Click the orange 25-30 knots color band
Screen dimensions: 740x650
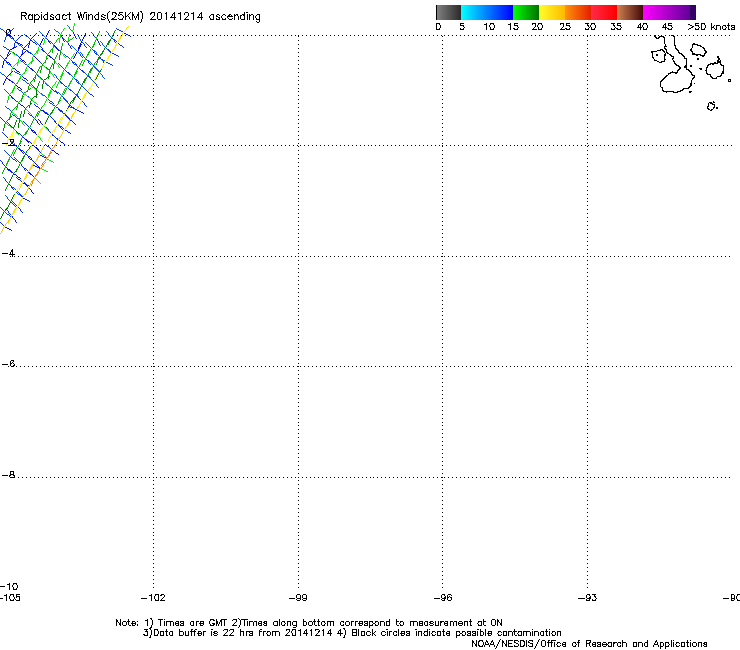578,12
